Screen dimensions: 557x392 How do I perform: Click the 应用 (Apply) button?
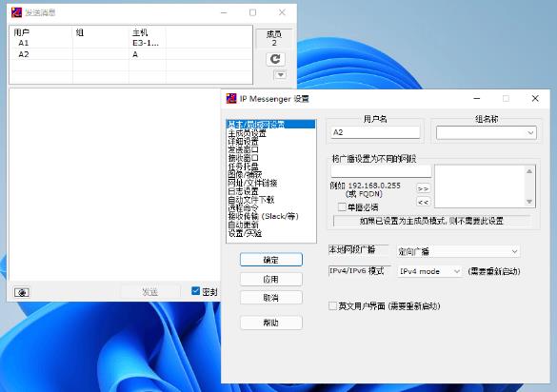tap(271, 280)
